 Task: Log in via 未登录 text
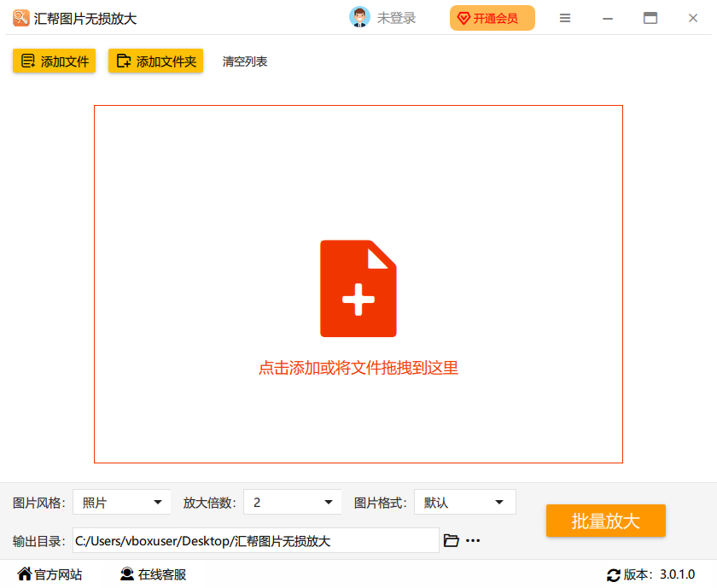[396, 18]
